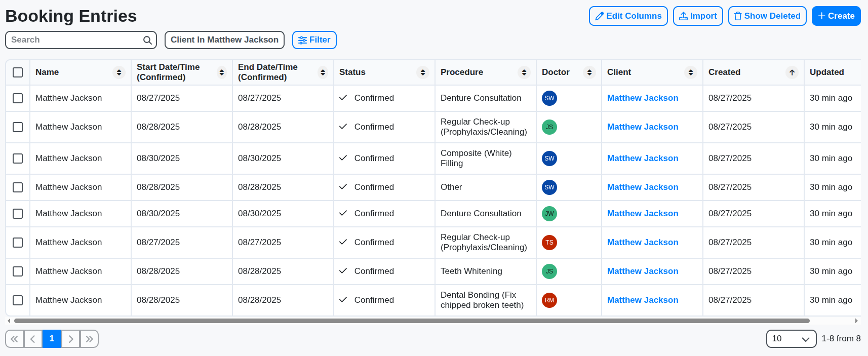Create a new booking entry
The width and height of the screenshot is (868, 356).
[836, 16]
